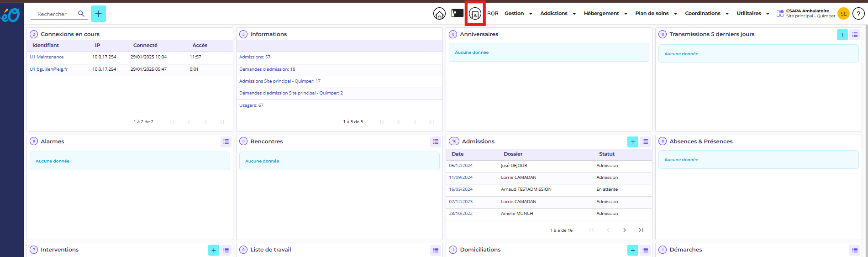
Task: Expand the Gestion dropdown menu
Action: tap(518, 14)
